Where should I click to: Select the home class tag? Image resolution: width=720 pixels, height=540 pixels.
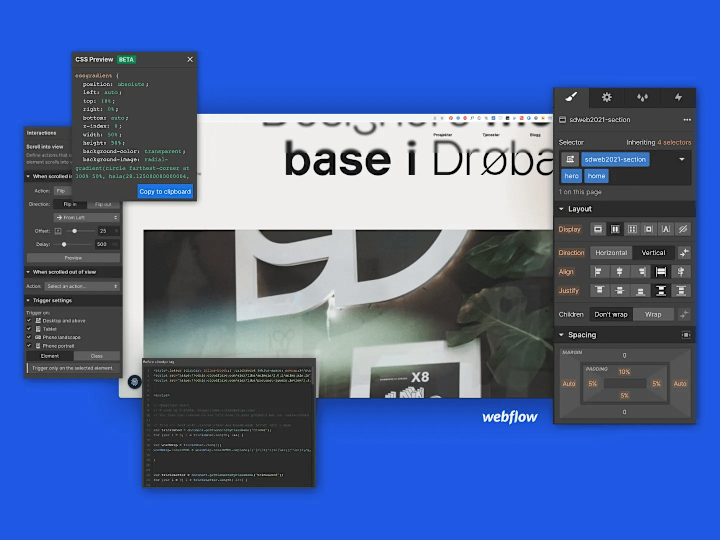coord(596,176)
